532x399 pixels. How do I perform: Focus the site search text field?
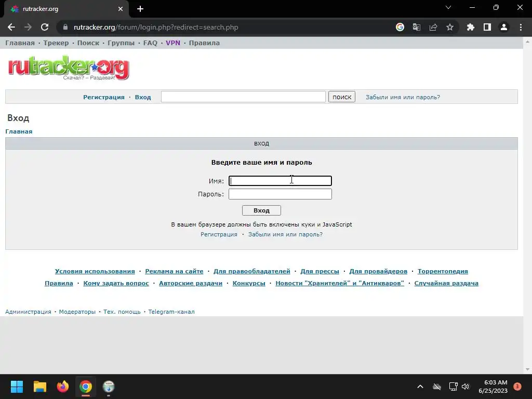243,97
